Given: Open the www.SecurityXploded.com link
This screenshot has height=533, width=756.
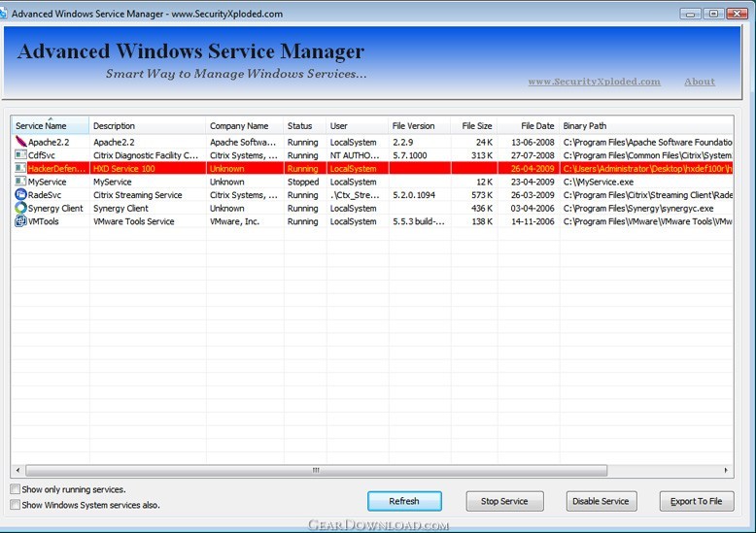Looking at the screenshot, I should click(x=594, y=82).
